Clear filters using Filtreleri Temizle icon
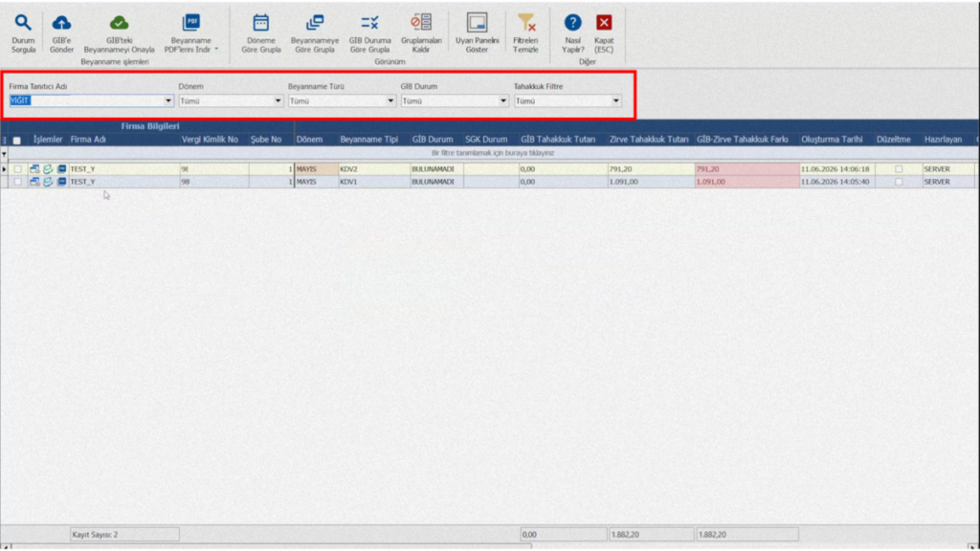 click(x=525, y=23)
